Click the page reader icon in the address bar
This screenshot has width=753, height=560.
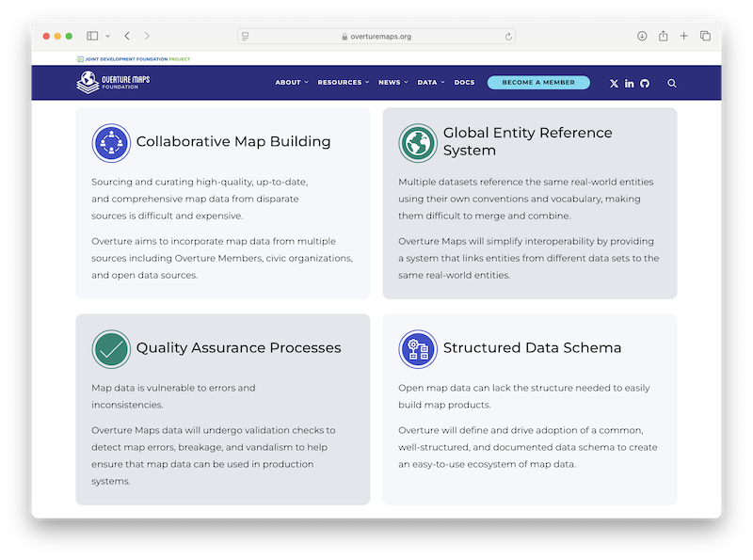(x=246, y=36)
